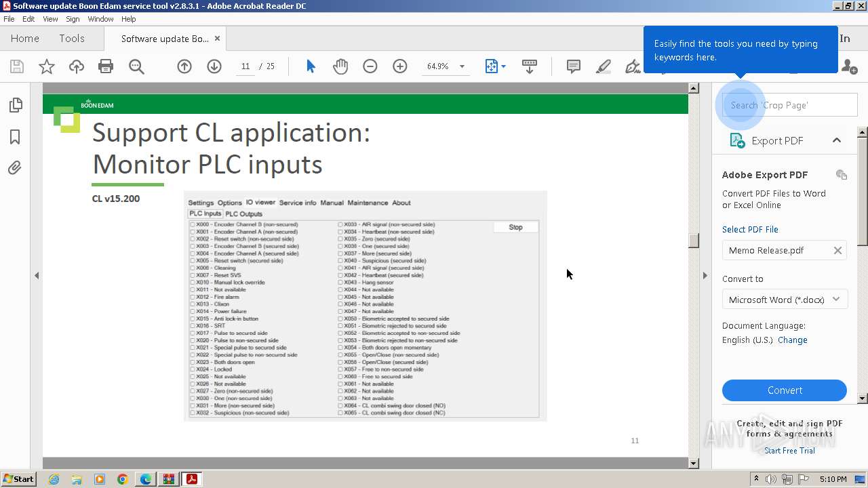Collapse the left navigation pane arrow
868x488 pixels.
tap(37, 275)
